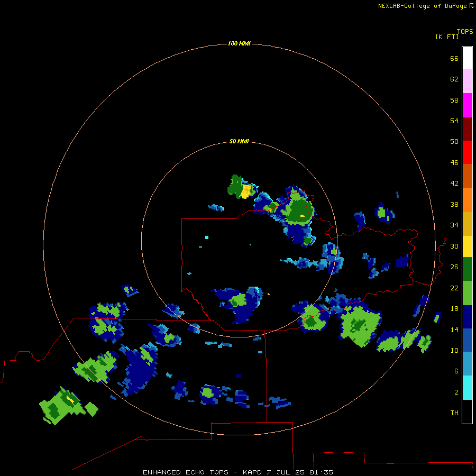
Task: Click the "50 NMI" range ring label
Action: pos(239,141)
